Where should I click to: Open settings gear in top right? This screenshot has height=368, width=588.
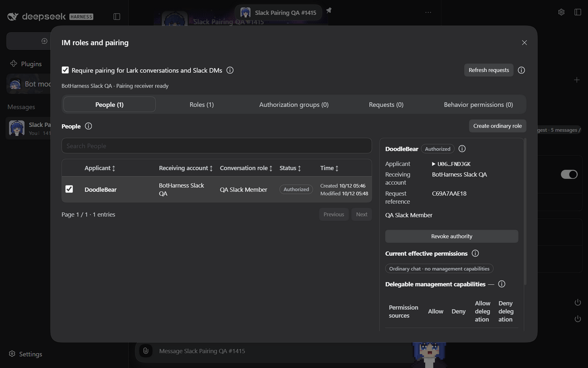(x=561, y=12)
